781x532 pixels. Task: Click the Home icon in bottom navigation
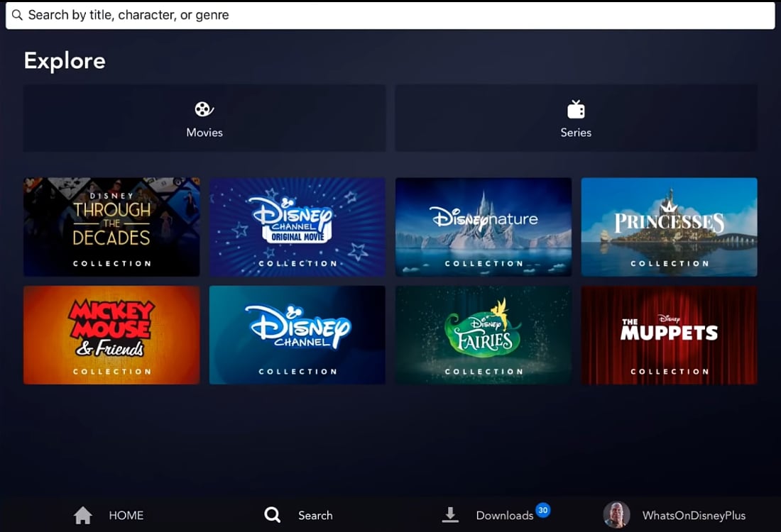coord(83,514)
